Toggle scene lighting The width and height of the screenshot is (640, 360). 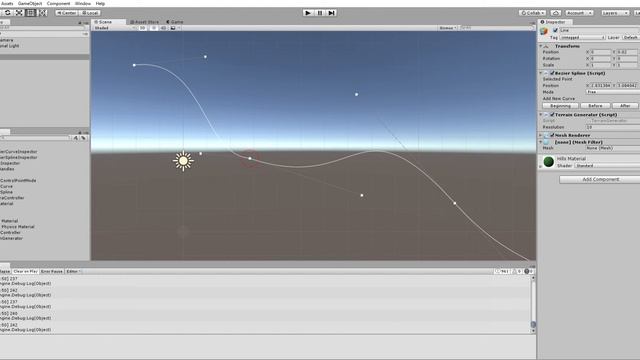pos(153,28)
